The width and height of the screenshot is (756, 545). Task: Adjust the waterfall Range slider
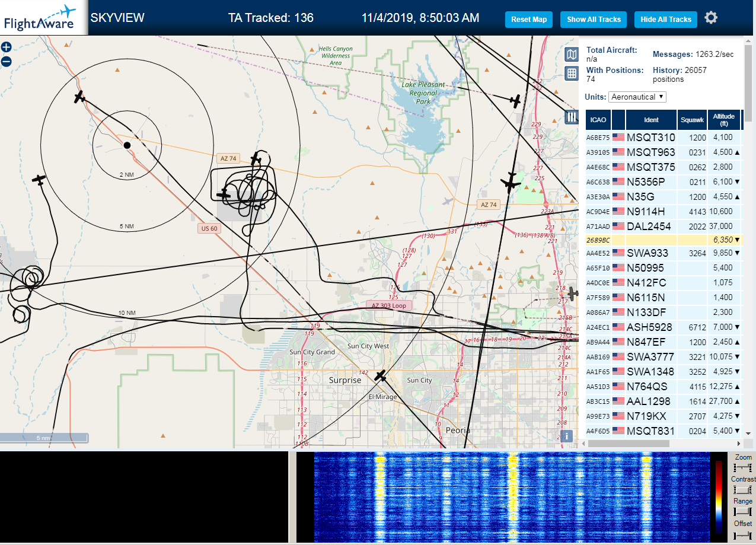tap(743, 511)
